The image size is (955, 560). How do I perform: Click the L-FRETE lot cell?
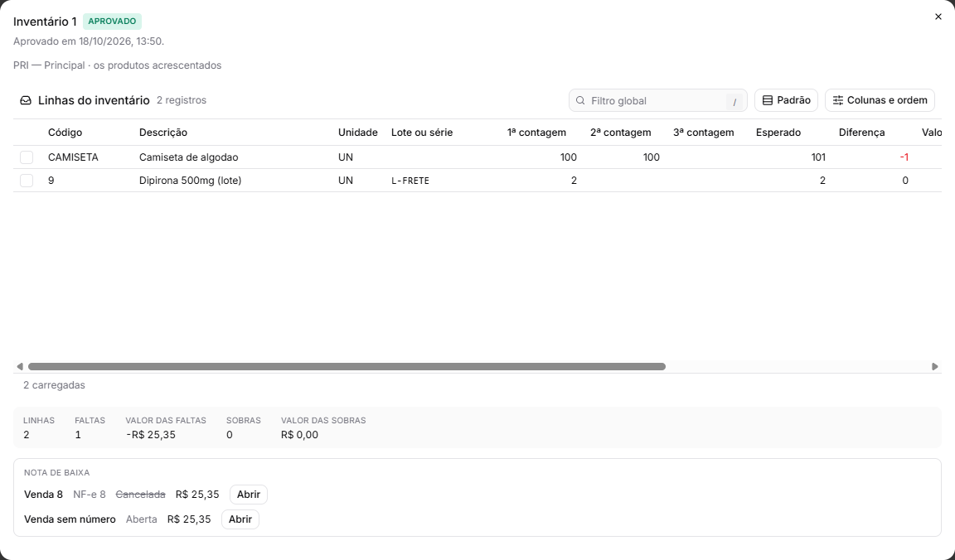coord(410,181)
